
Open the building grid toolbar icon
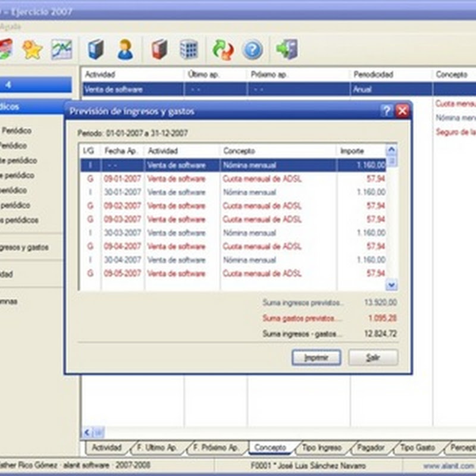click(189, 49)
